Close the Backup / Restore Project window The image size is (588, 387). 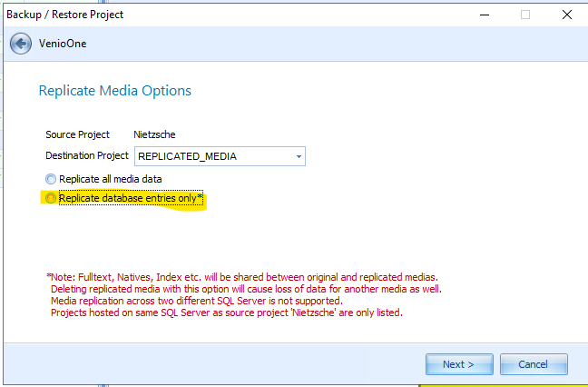pyautogui.click(x=566, y=15)
